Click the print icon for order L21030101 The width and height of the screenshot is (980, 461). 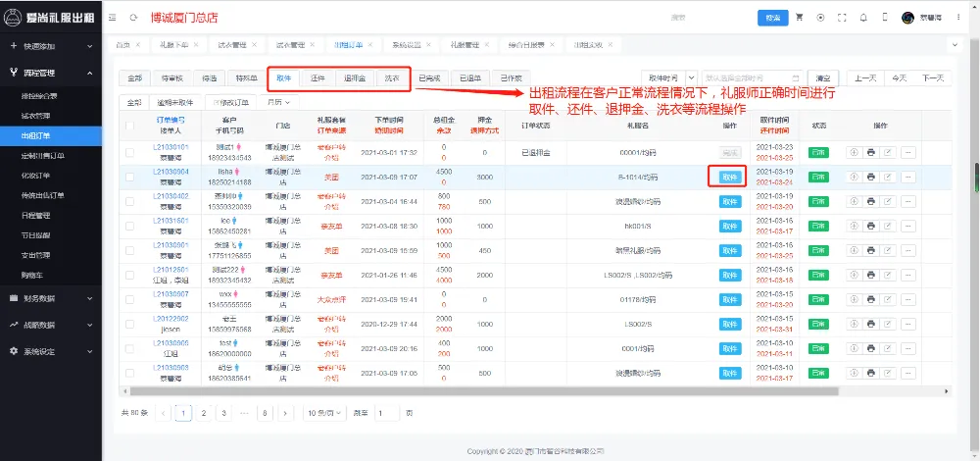click(x=870, y=152)
